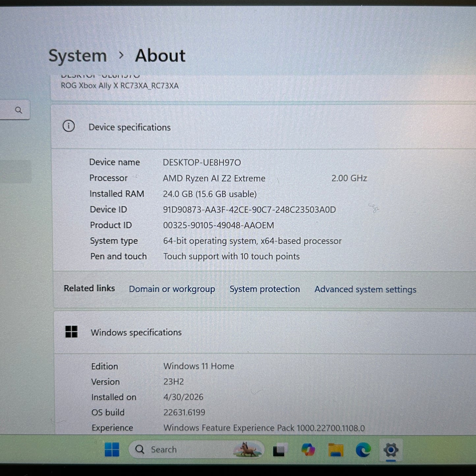Select processor text AMD Ryzen AI Z2 Extreme

click(214, 178)
